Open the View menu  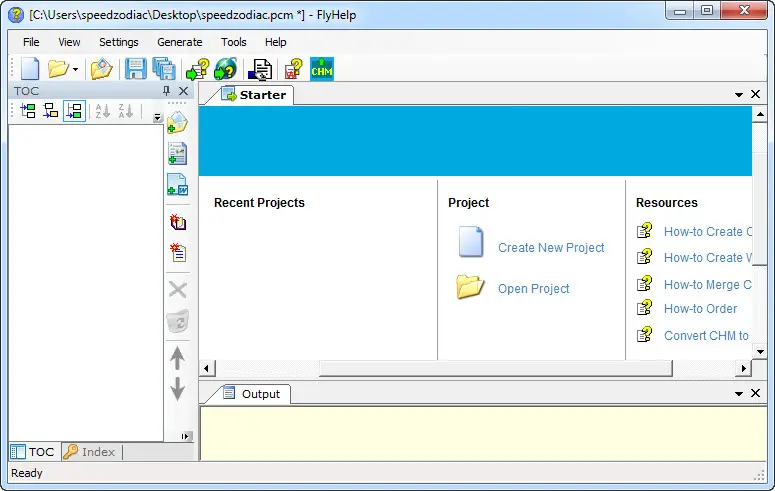69,42
